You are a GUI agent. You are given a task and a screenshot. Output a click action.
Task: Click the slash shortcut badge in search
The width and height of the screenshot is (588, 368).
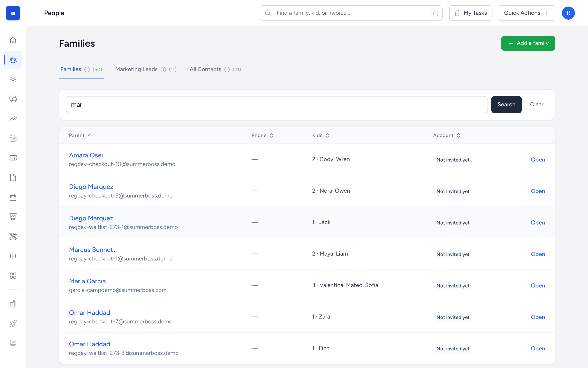pyautogui.click(x=433, y=13)
